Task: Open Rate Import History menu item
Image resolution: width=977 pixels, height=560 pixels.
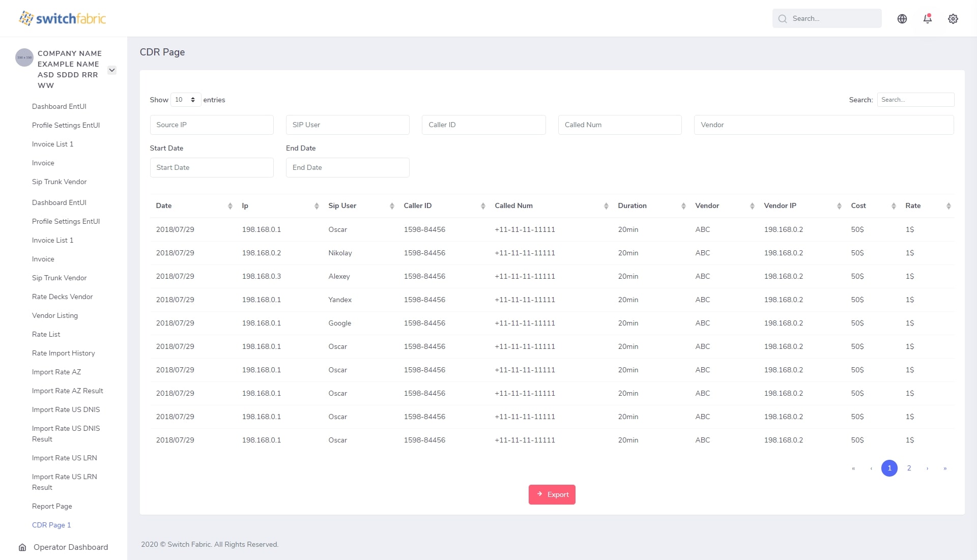Action: (63, 353)
